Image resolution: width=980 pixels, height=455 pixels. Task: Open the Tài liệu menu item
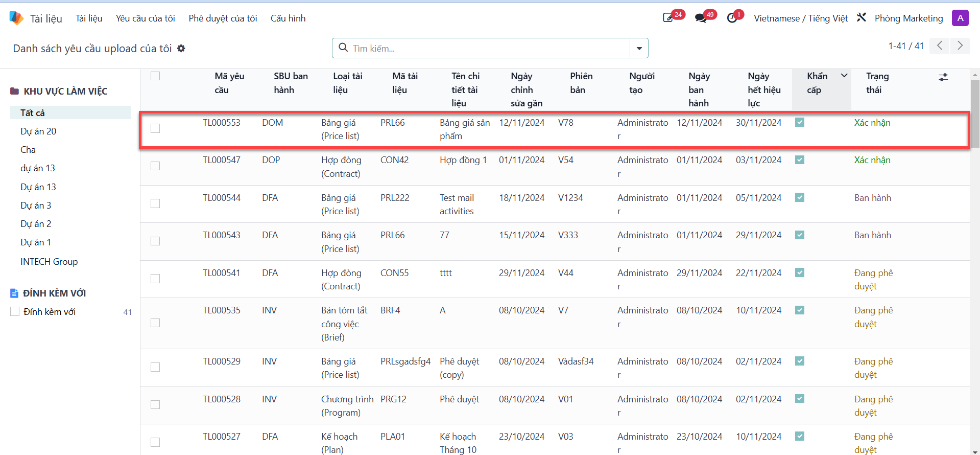(89, 18)
